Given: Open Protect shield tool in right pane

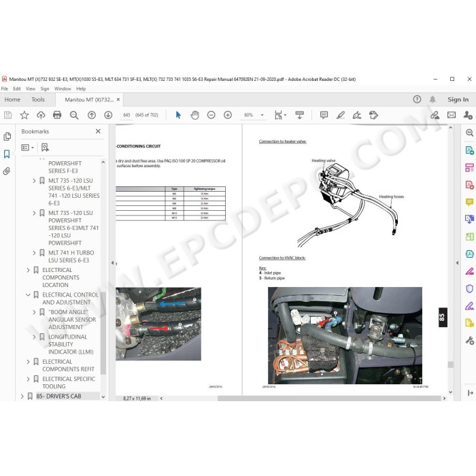Looking at the screenshot, I should pyautogui.click(x=469, y=288).
